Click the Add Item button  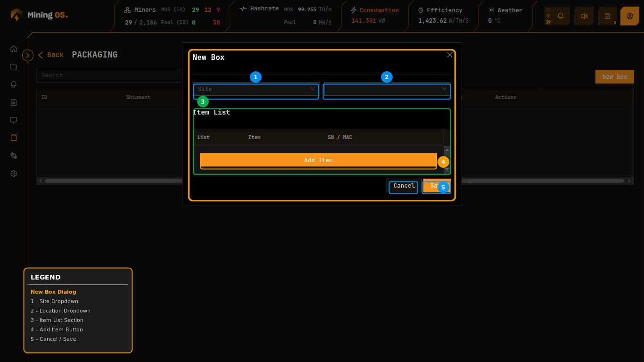click(318, 160)
